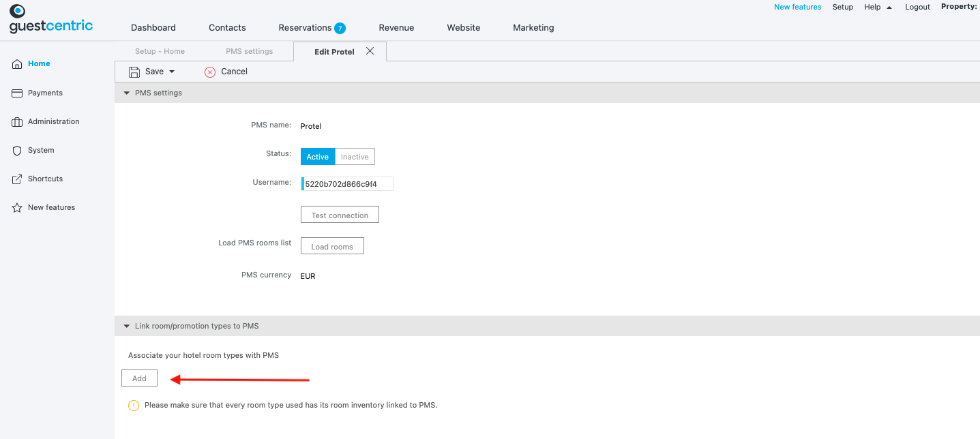
Task: Click the System shield icon
Action: coord(17,151)
